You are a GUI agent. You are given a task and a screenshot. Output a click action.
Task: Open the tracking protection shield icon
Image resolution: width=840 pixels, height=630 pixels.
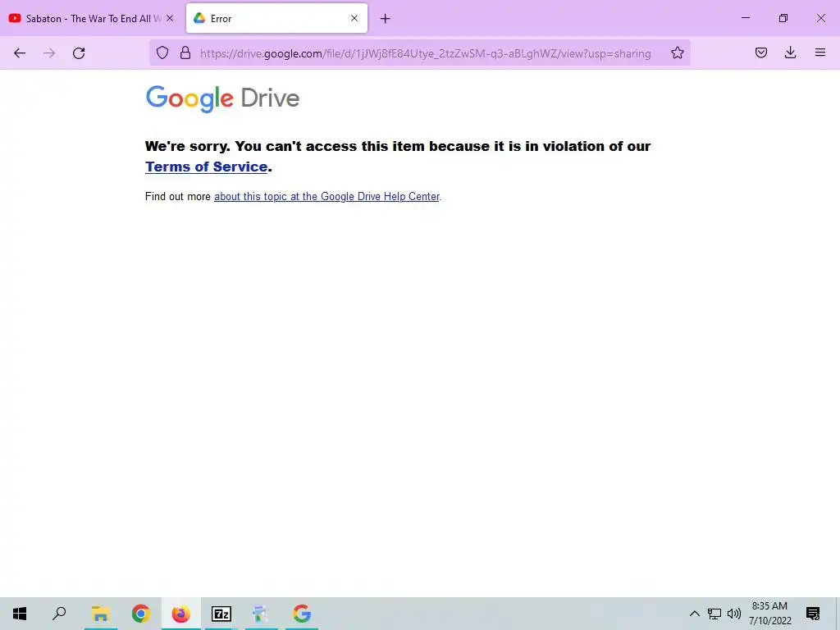pos(162,52)
